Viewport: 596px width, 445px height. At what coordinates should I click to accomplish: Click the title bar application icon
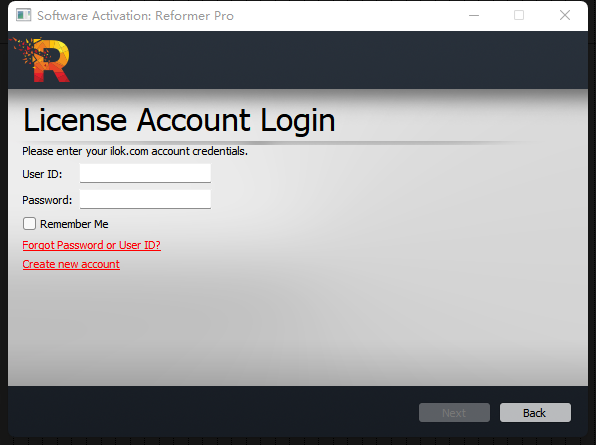point(23,16)
